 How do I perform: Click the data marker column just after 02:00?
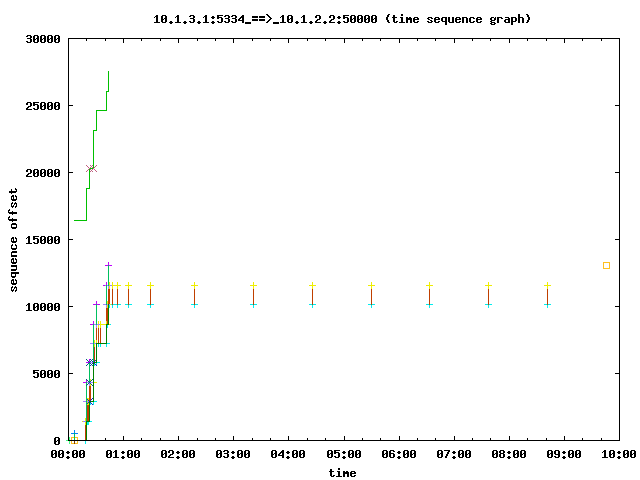(x=194, y=295)
